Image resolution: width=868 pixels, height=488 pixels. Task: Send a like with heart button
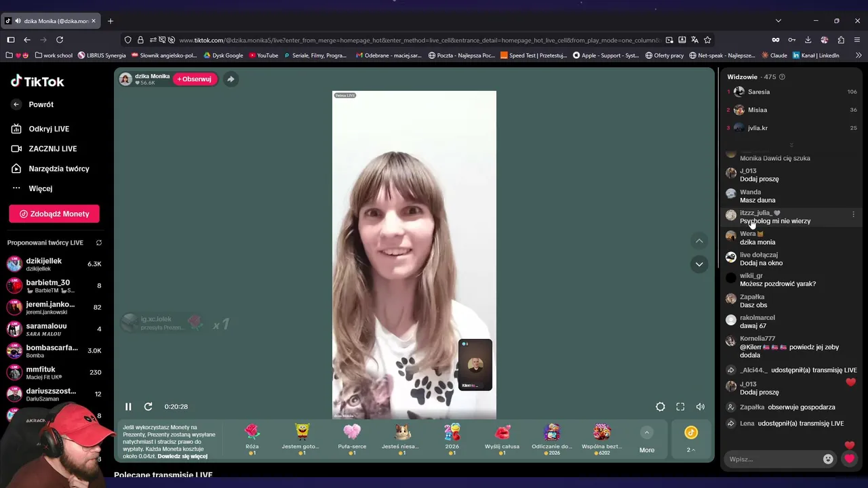click(x=849, y=459)
